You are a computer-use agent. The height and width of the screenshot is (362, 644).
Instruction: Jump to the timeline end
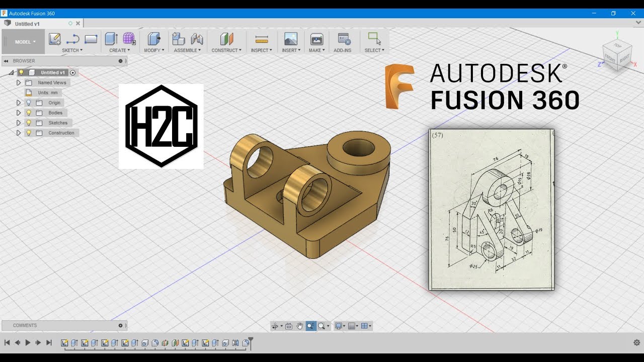49,342
